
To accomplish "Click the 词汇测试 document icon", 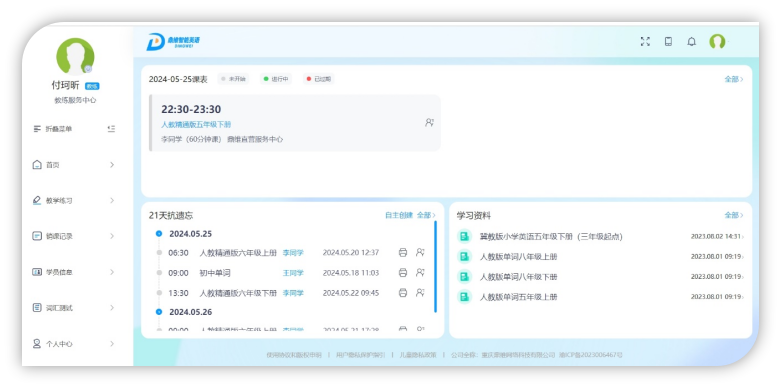I will [x=37, y=308].
